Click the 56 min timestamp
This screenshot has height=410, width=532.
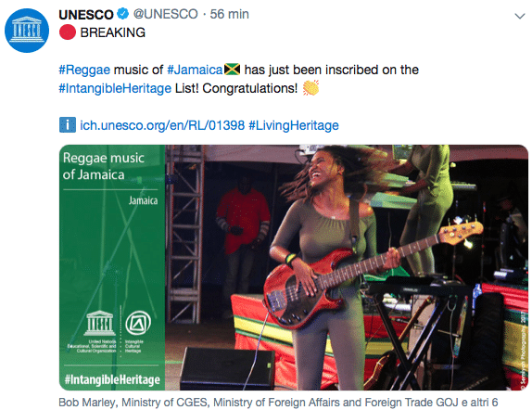coord(229,14)
